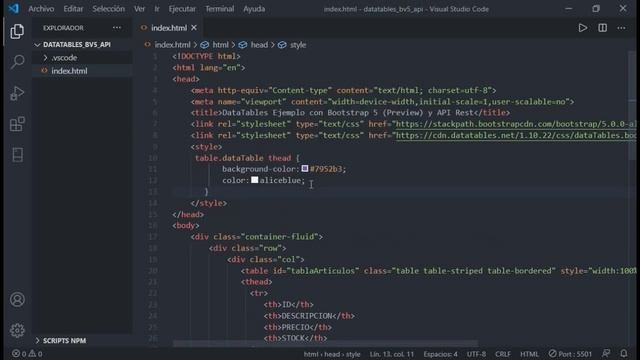Follow the stackpath bootstrapcdn stylesheet link
This screenshot has height=360, width=640.
point(516,124)
